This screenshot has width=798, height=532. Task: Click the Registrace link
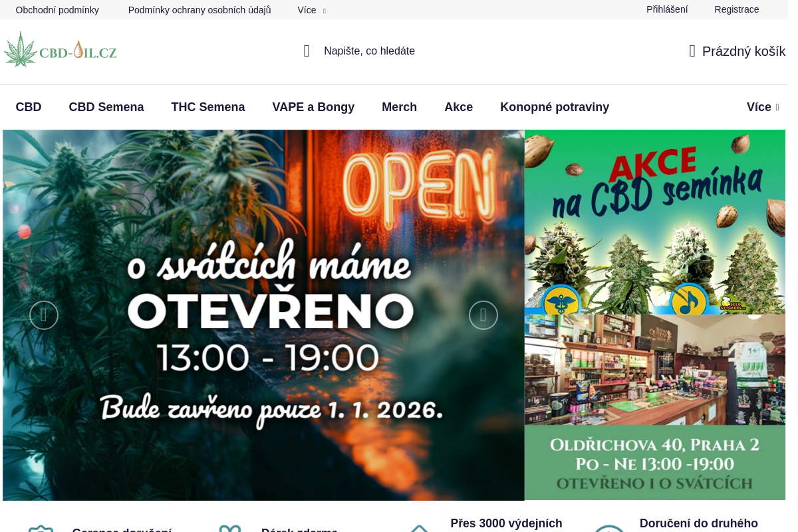pyautogui.click(x=736, y=9)
